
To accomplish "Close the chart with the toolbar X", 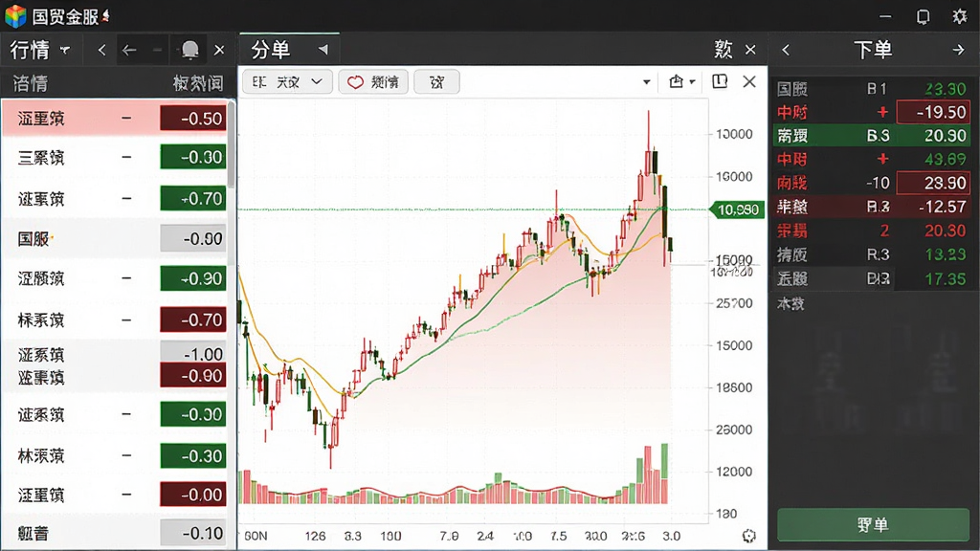I will tap(749, 81).
